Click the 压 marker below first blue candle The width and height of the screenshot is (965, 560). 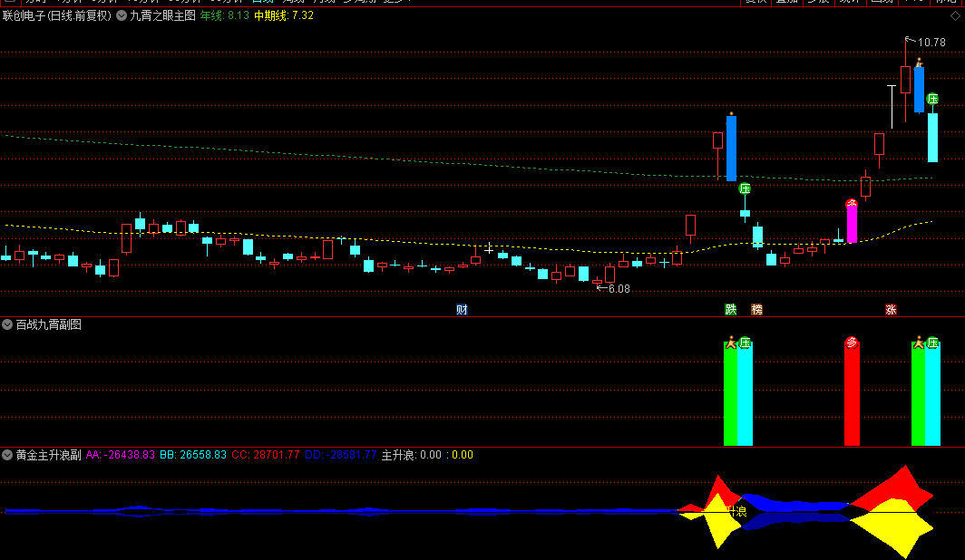coord(745,188)
